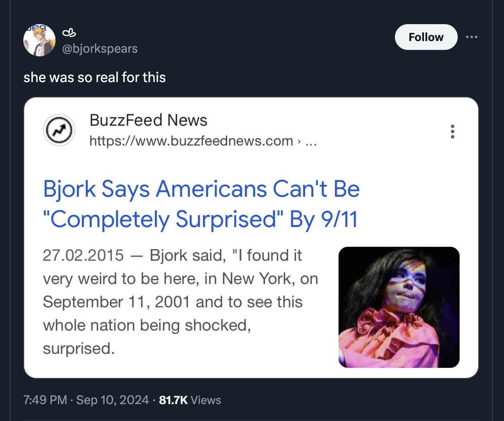Expand the breadcrumb chevron after buzzfeednews.com
This screenshot has width=504, height=421.
click(299, 142)
